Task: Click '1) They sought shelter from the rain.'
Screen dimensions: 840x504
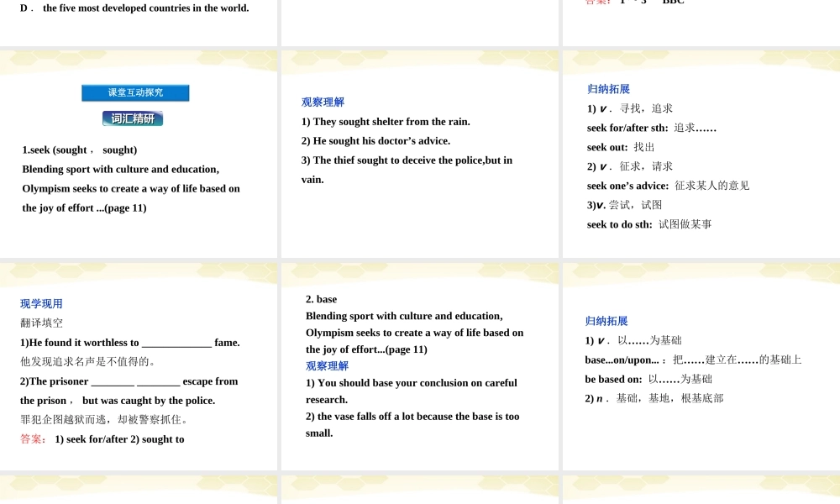Action: point(386,122)
